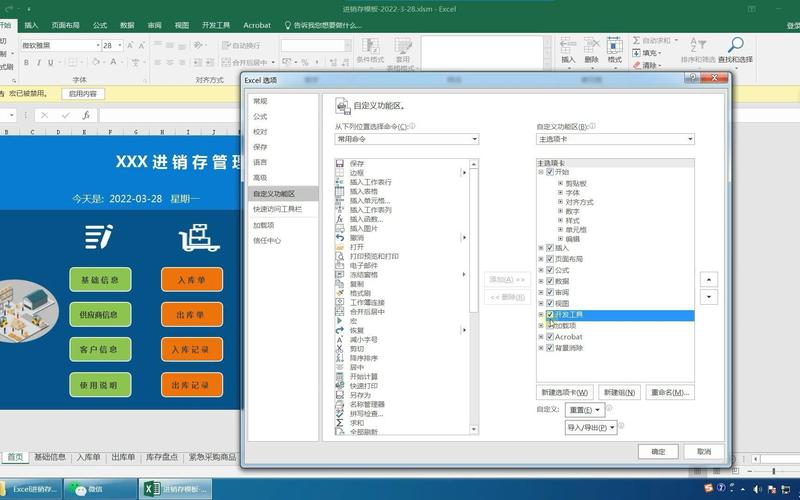Select the 保存 save command icon
Viewport: 800px width, 500px height.
pos(339,164)
